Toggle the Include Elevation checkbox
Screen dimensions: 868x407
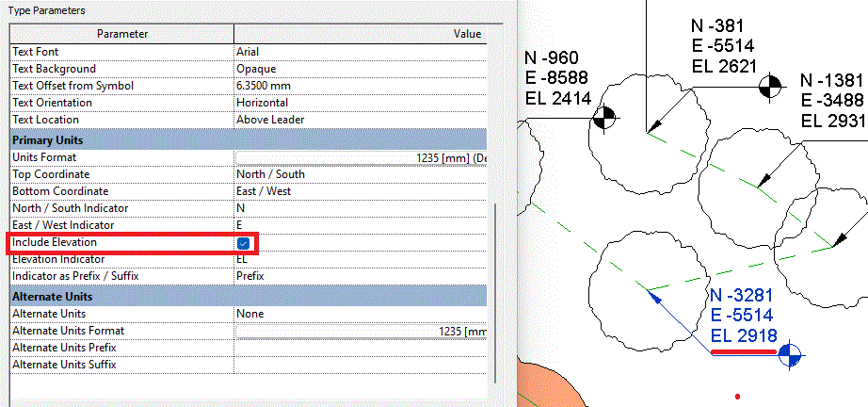244,243
